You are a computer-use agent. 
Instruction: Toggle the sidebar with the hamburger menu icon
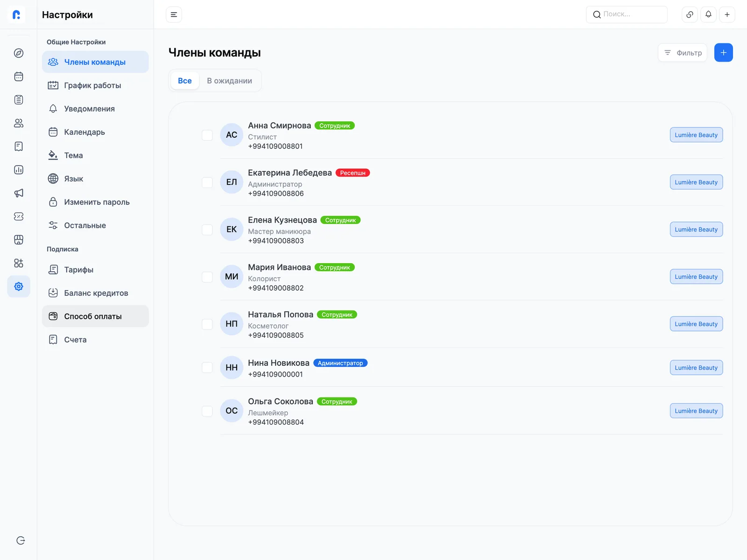[x=174, y=14]
